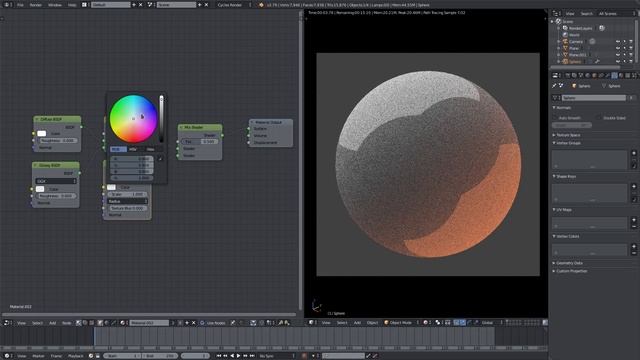Click the Default screen layout field
640x360 pixels.
[110, 5]
